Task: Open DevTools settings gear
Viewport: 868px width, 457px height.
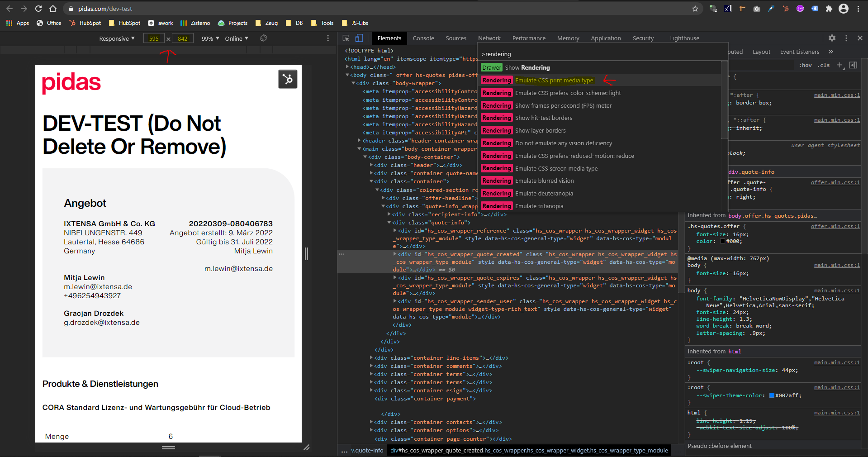Action: [x=832, y=38]
